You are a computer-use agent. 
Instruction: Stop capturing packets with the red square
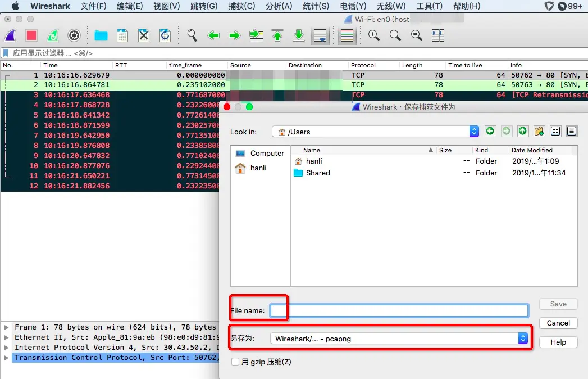pos(31,35)
